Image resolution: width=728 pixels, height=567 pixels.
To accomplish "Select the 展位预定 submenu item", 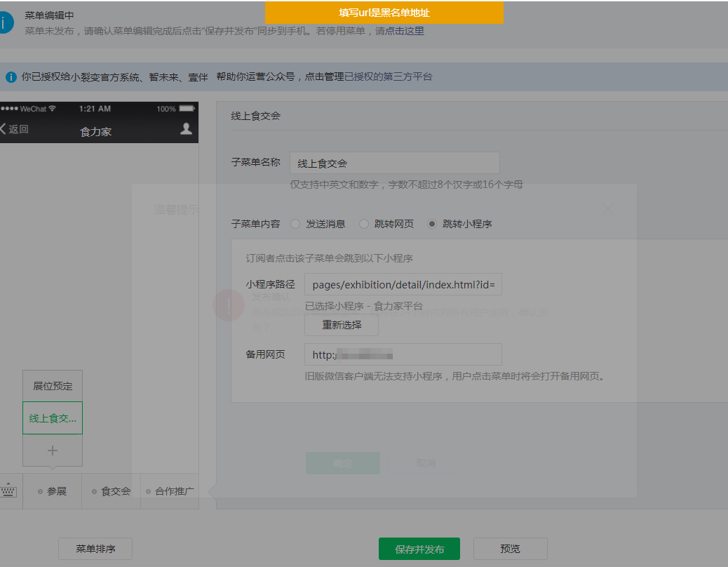I will pos(53,386).
